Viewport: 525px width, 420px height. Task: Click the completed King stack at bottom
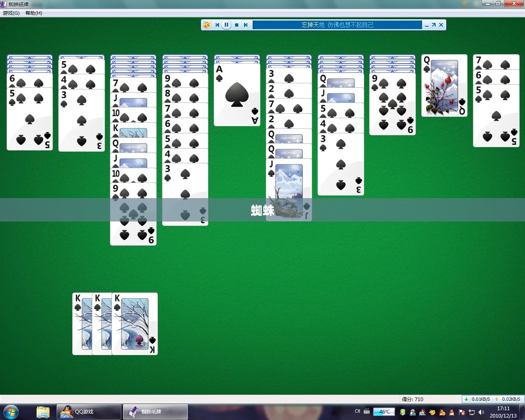click(115, 324)
